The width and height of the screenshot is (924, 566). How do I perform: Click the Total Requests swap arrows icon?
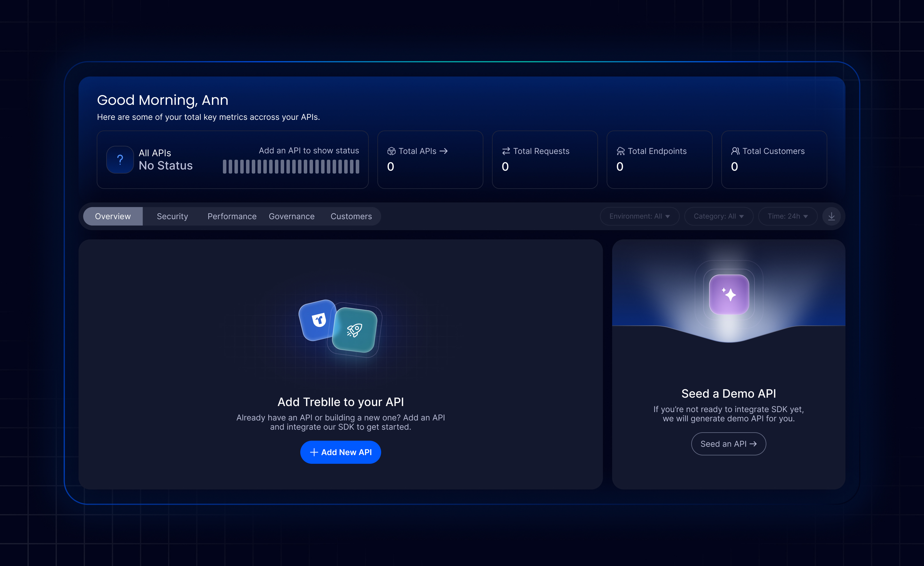click(x=506, y=151)
